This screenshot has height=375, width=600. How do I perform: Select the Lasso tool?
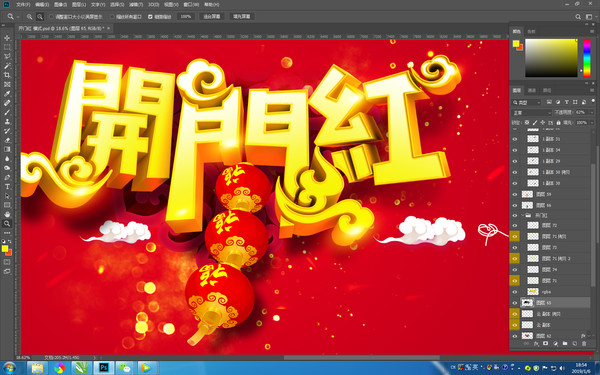7,56
